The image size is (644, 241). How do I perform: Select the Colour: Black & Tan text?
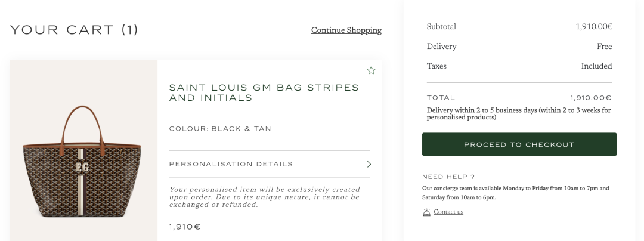pyautogui.click(x=220, y=129)
